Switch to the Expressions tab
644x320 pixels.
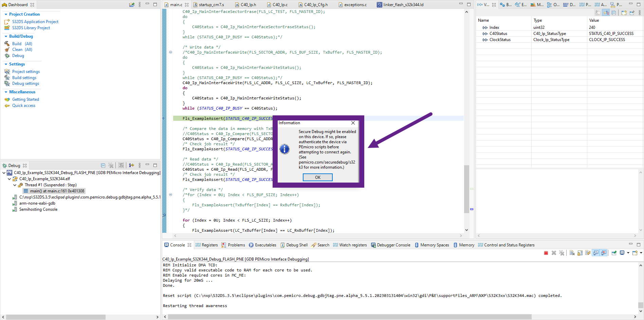521,5
